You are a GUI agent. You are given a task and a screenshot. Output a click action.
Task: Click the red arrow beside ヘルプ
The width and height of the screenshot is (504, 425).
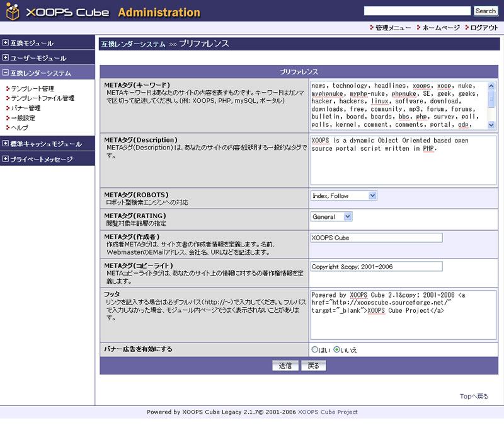(x=8, y=127)
